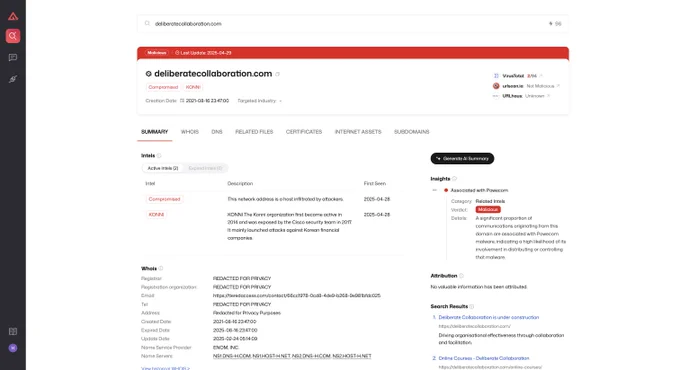This screenshot has height=370, width=680.
Task: Select the search icon in sidebar
Action: pyautogui.click(x=13, y=36)
